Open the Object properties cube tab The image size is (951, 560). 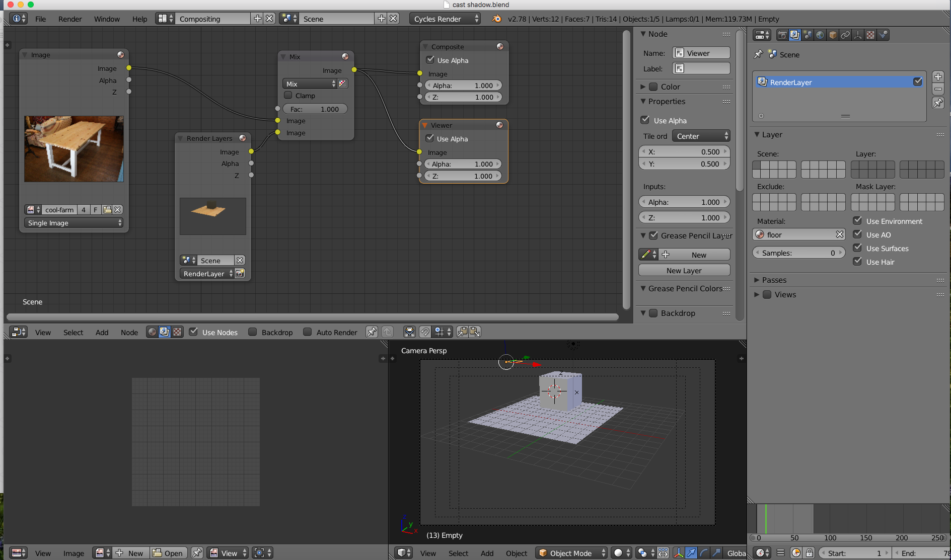click(x=833, y=35)
